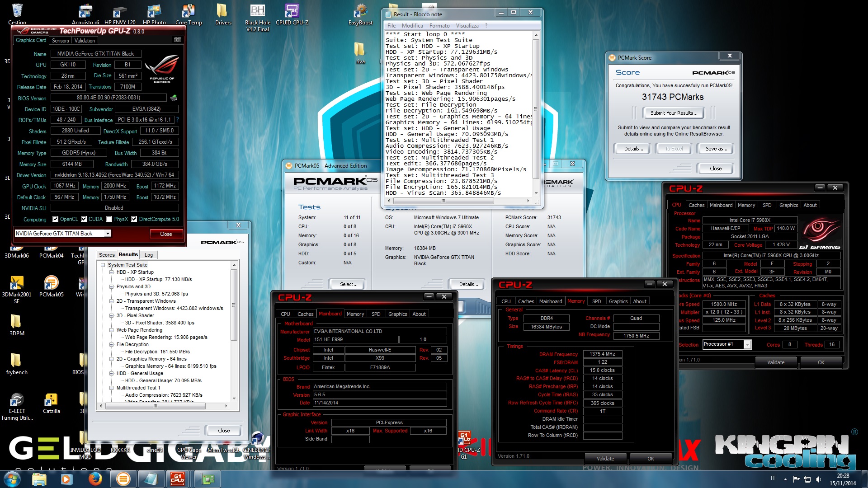The height and width of the screenshot is (488, 868).
Task: Switch to PCMark05 taskbar button
Action: 123,479
